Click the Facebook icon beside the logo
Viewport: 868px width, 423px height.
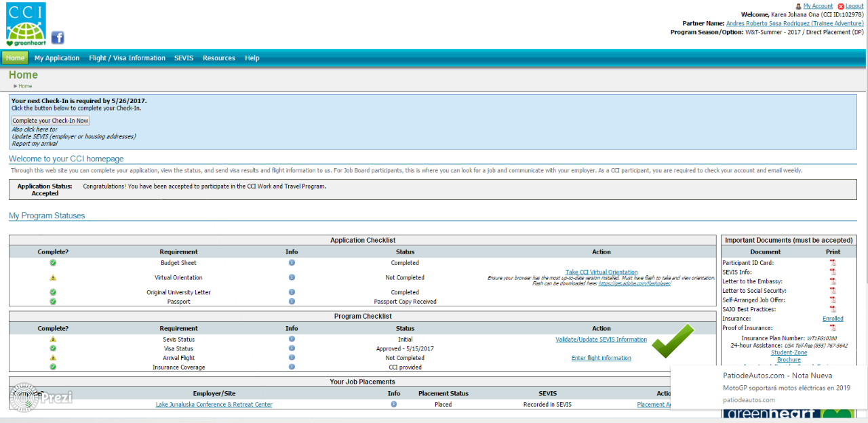(x=58, y=38)
